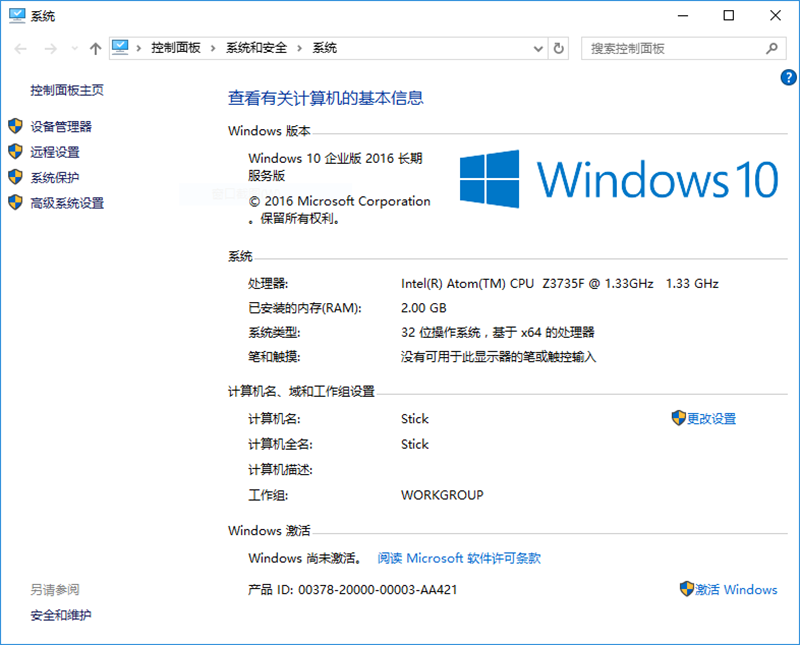Select the 没有可用于此显示器的笔或触控输入 text
The width and height of the screenshot is (800, 645).
pos(498,357)
